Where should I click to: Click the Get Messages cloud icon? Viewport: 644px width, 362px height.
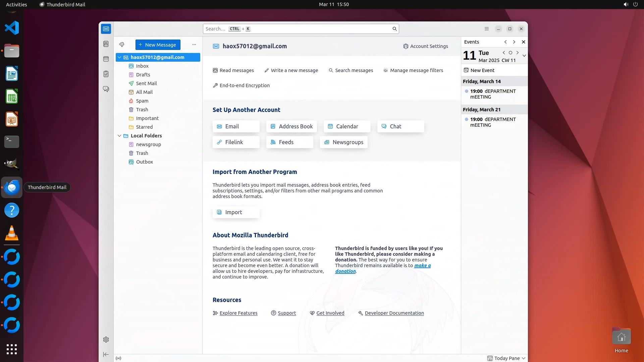coord(122,45)
